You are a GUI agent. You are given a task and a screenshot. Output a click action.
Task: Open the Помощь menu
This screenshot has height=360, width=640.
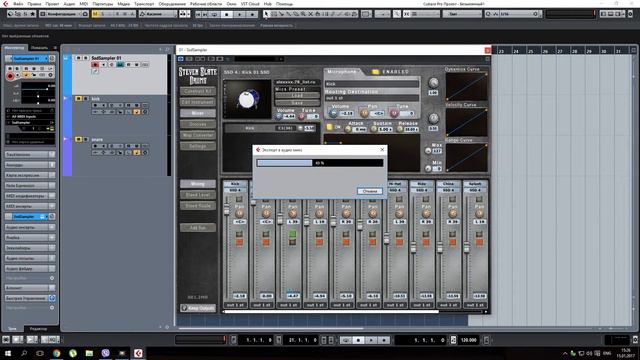pyautogui.click(x=284, y=4)
